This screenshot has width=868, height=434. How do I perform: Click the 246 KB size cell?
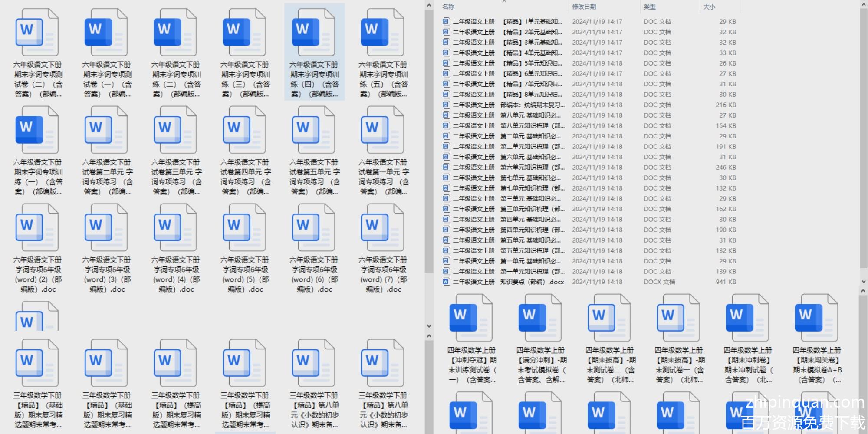(x=726, y=167)
